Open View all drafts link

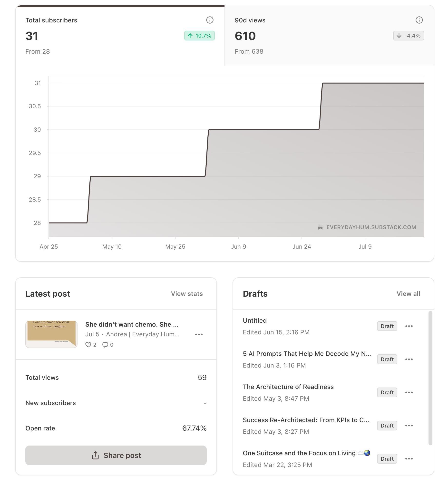tap(408, 294)
